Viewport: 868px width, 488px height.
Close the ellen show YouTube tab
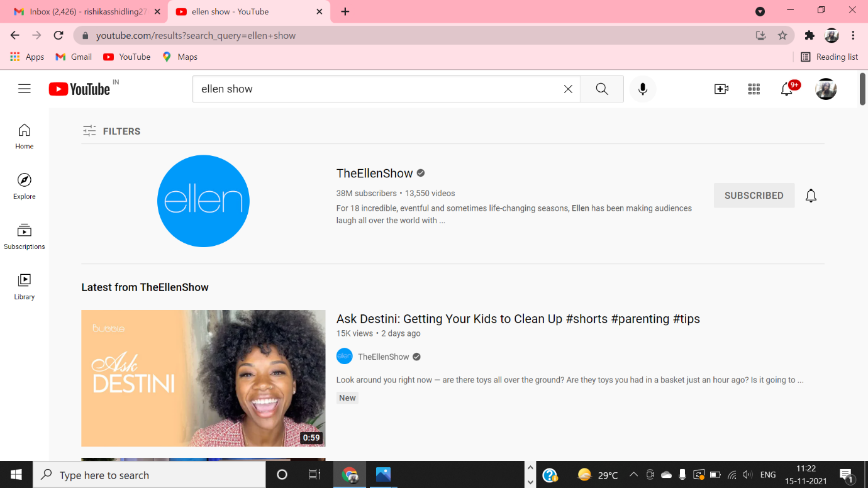(x=319, y=11)
